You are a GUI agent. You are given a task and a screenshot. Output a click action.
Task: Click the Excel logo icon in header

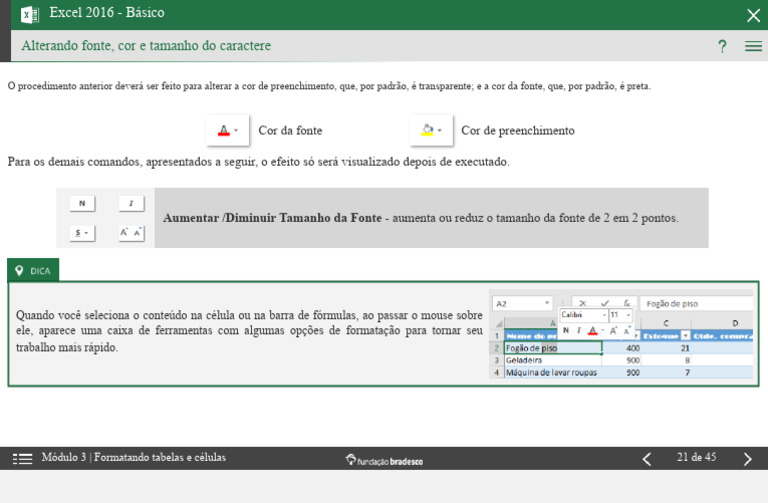pos(30,14)
